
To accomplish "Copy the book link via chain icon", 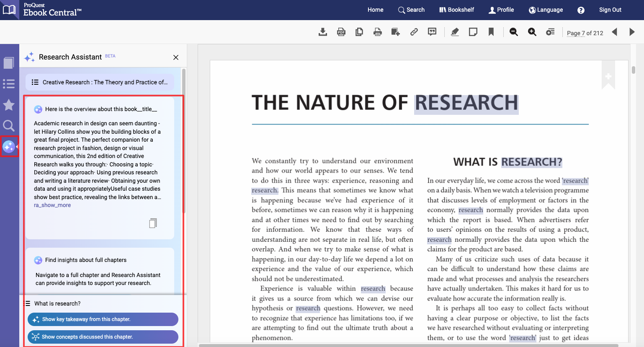I will point(414,32).
